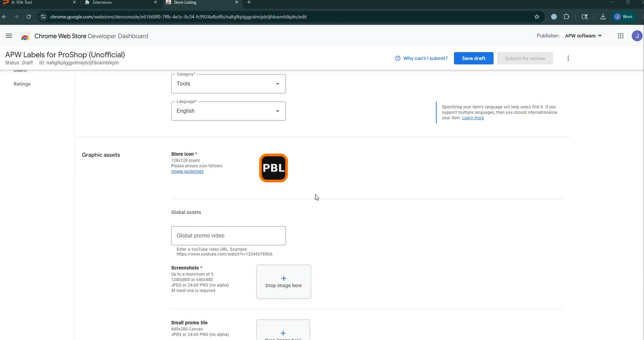Screen dimensions: 644x340
Task: Open the Google apps grid
Action: tap(621, 36)
